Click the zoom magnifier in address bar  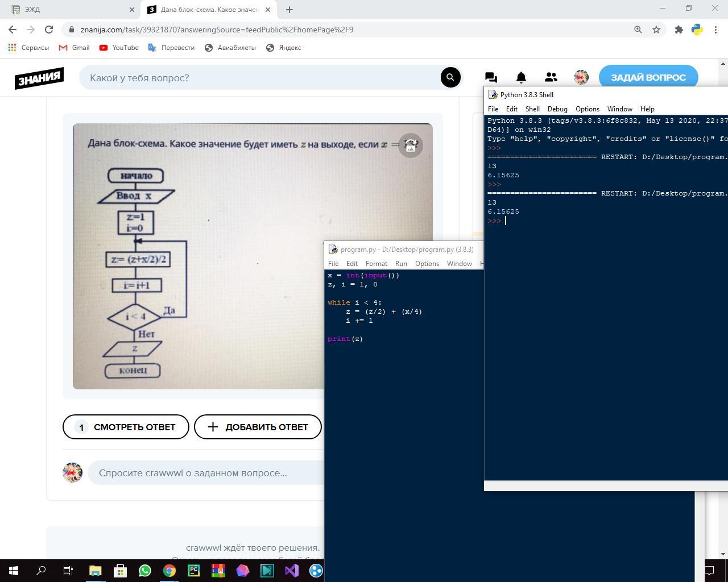[x=638, y=30]
